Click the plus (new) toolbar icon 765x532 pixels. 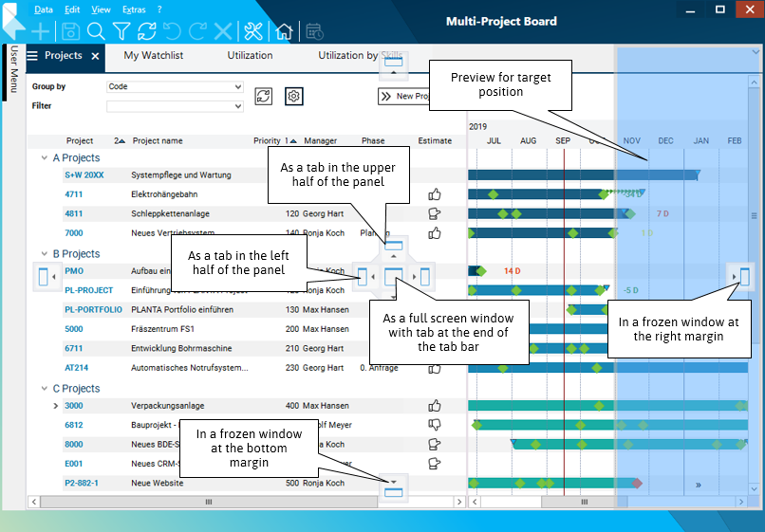point(41,31)
